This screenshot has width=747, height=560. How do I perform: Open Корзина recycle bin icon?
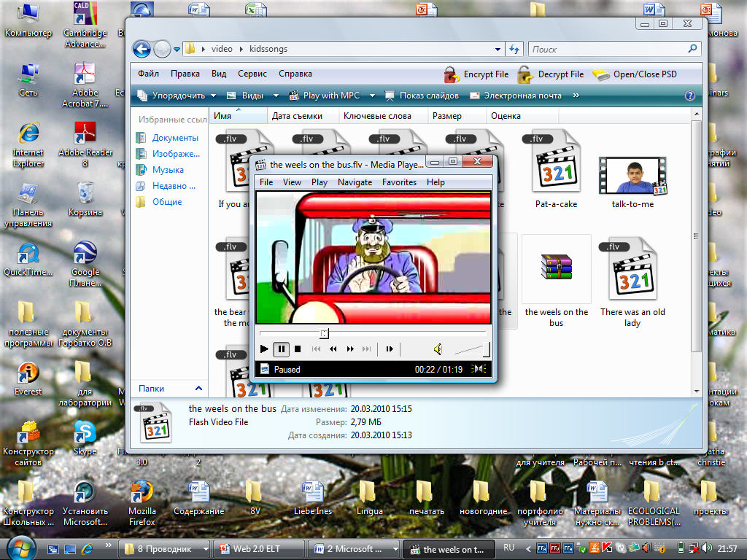[x=85, y=198]
